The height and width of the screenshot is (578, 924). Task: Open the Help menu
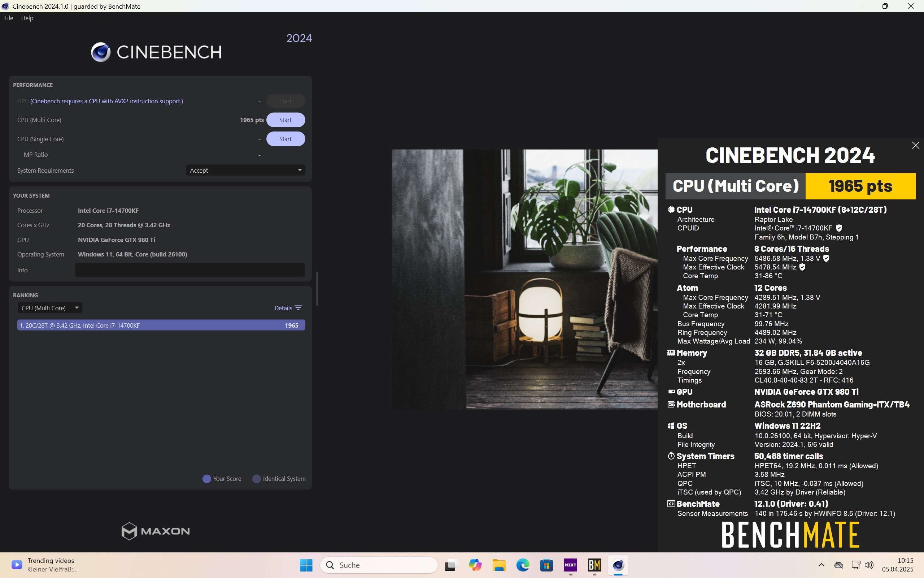(27, 18)
